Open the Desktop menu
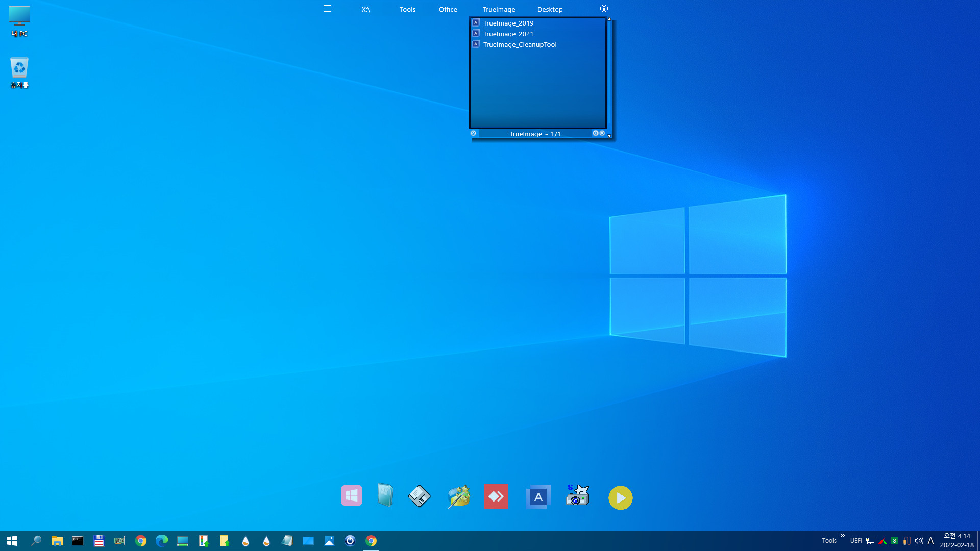This screenshot has width=980, height=551. click(550, 9)
